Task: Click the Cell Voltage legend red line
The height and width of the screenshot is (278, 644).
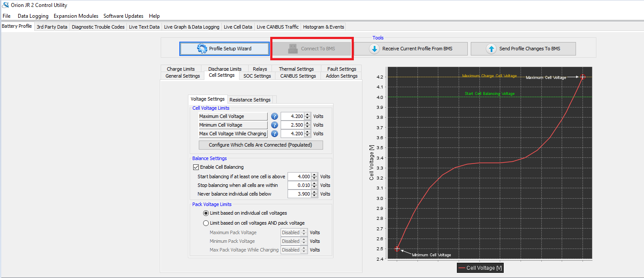Action: tap(462, 268)
